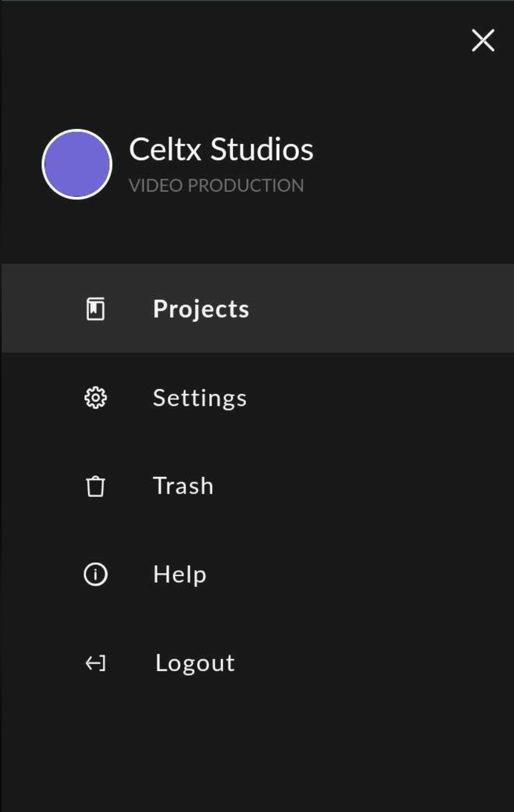Click the Projects bookmark icon

point(96,309)
